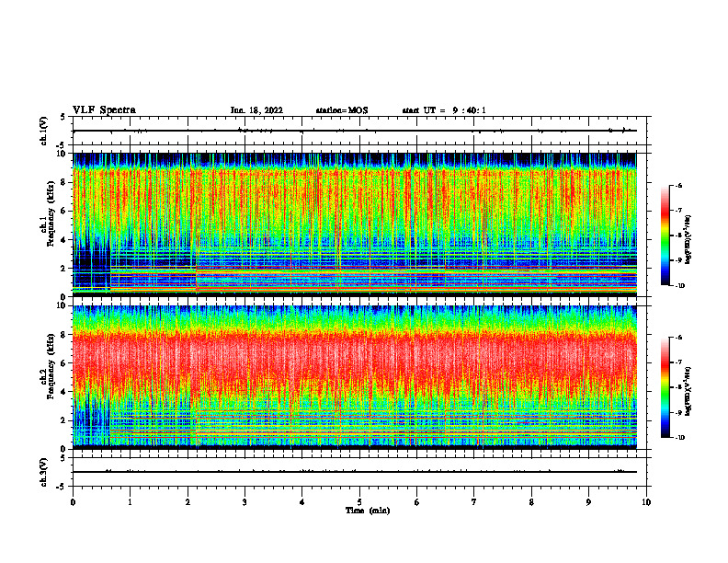Viewport: 728px width, 563px height.
Task: Click the ch.1 spectrogram panel
Action: pyautogui.click(x=354, y=224)
